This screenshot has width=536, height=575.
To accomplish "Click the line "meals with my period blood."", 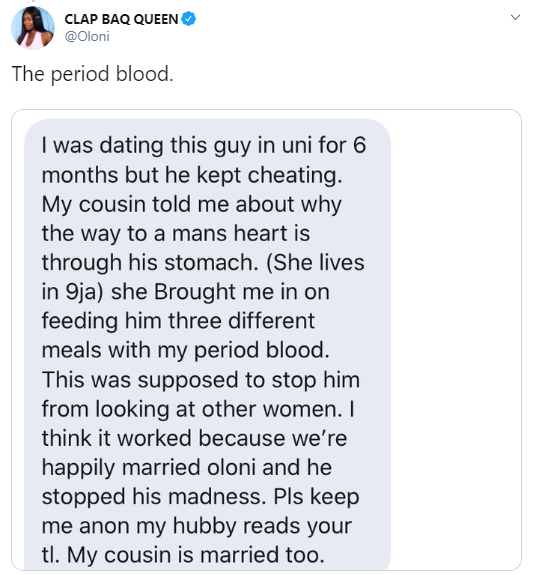I will pyautogui.click(x=186, y=351).
